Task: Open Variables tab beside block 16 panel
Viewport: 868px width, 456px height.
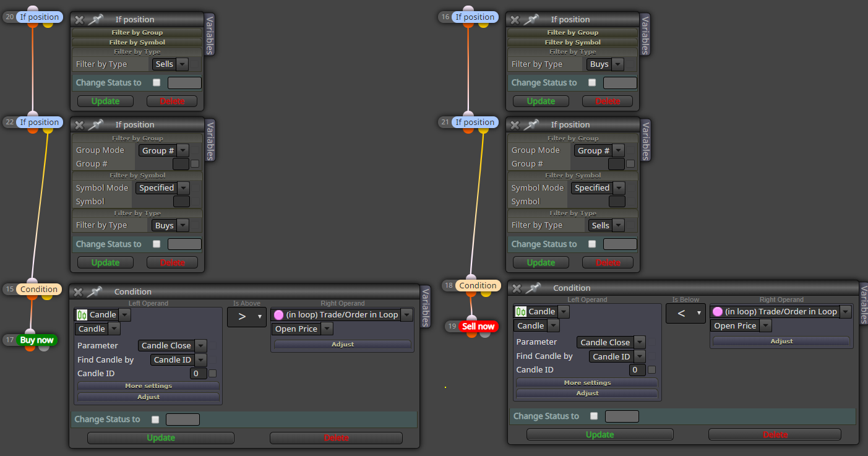Action: click(645, 35)
